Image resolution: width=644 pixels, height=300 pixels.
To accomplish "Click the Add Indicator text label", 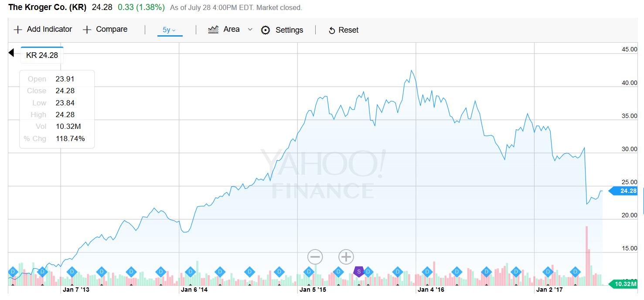I will point(49,29).
